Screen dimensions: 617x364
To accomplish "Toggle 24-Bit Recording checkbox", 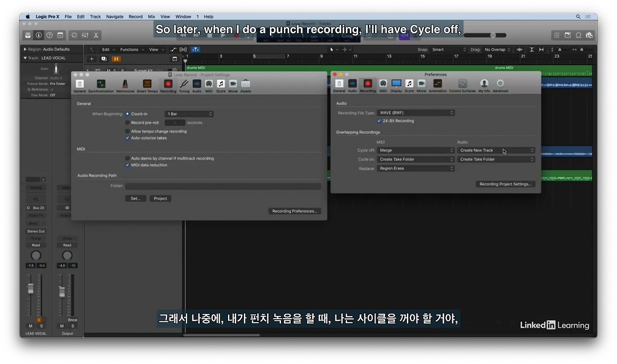I will coord(379,121).
